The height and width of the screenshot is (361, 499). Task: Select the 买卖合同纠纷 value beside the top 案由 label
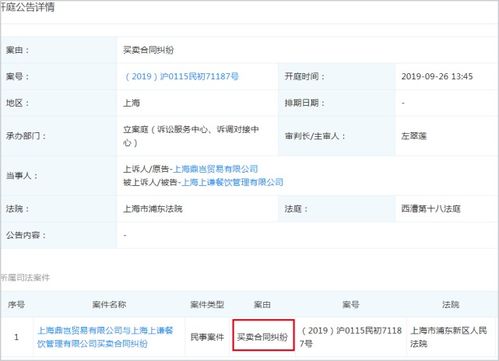(x=148, y=50)
